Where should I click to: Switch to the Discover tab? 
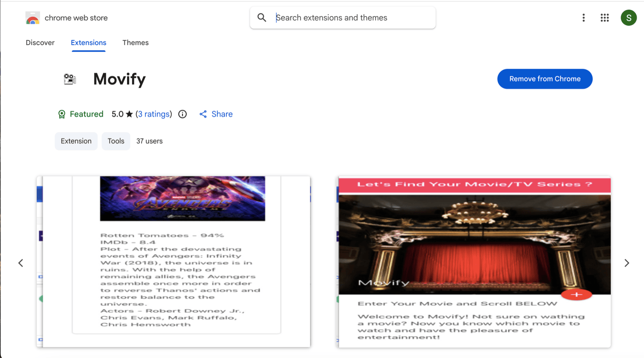click(40, 43)
